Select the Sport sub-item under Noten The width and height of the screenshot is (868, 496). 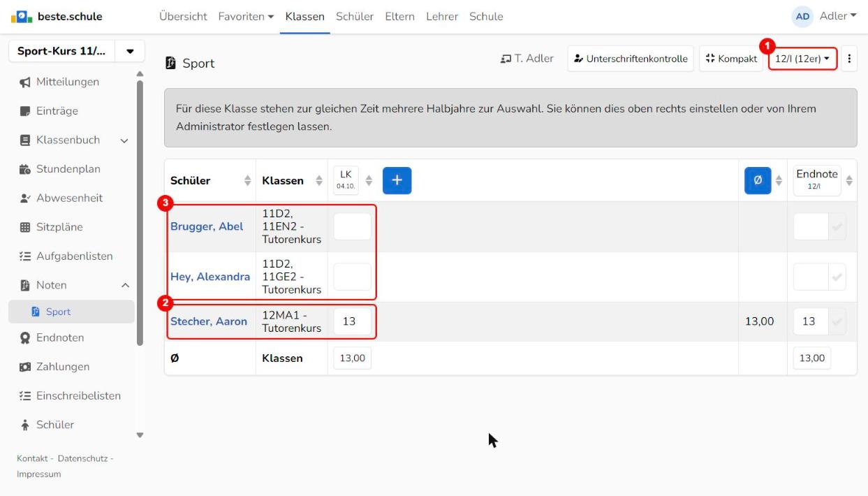click(x=71, y=312)
